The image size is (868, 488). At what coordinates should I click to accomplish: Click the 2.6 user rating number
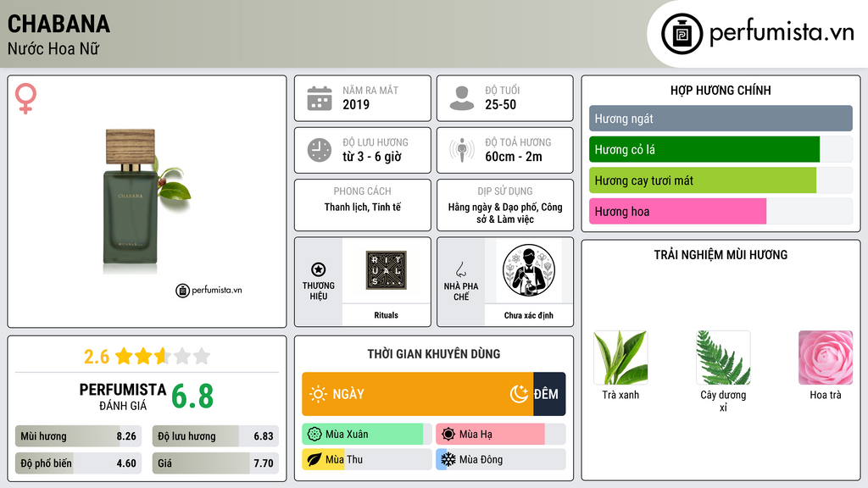click(97, 357)
